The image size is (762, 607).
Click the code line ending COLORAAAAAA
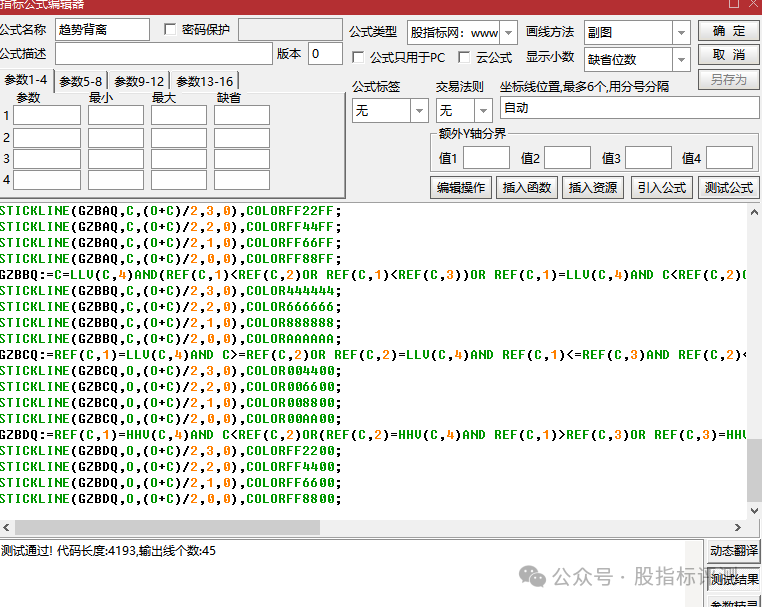171,339
